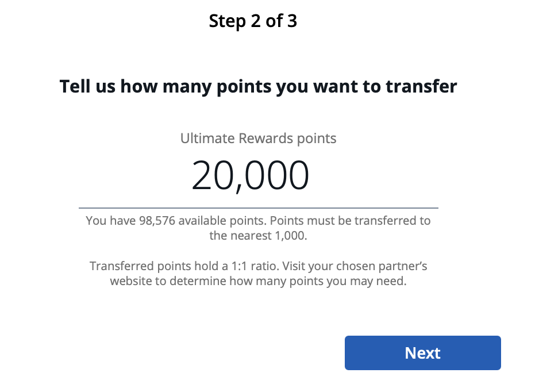This screenshot has width=539, height=392.
Task: Click the tell us how many points heading
Action: (258, 86)
